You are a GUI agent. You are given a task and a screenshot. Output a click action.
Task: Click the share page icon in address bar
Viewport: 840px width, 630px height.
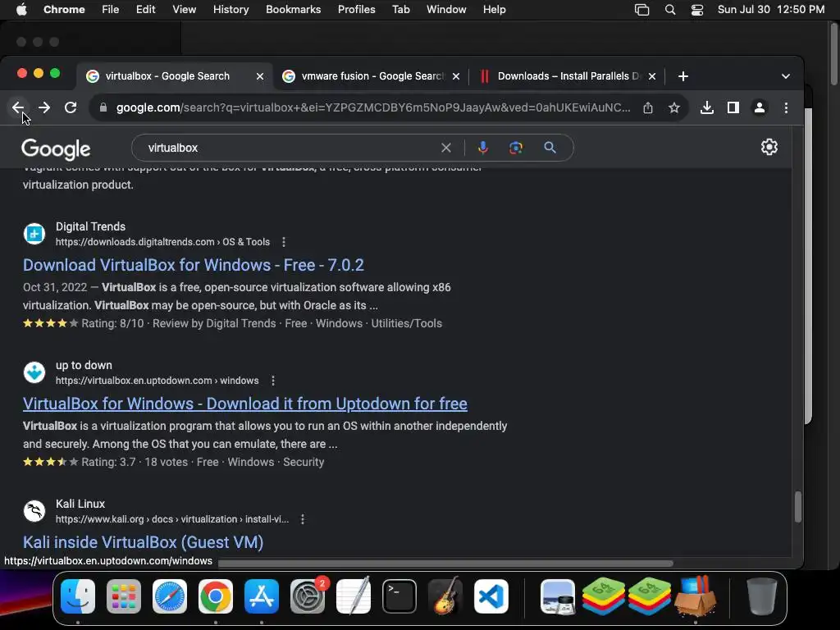(648, 107)
